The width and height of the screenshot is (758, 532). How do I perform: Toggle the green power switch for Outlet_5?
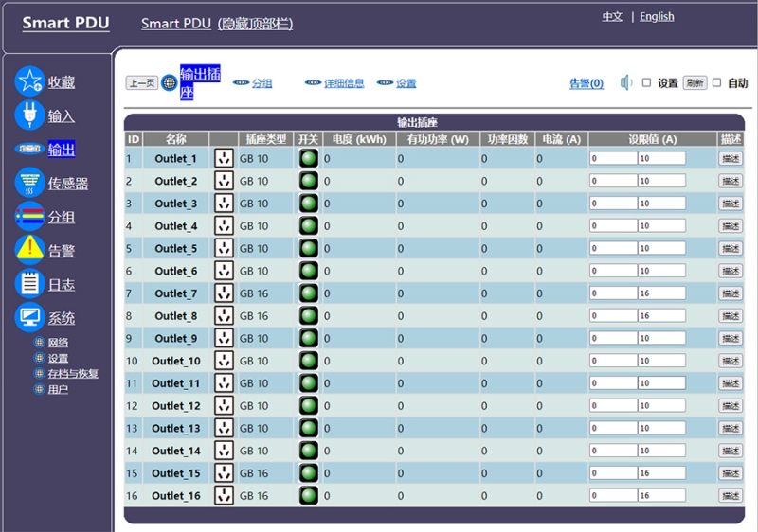[x=309, y=248]
